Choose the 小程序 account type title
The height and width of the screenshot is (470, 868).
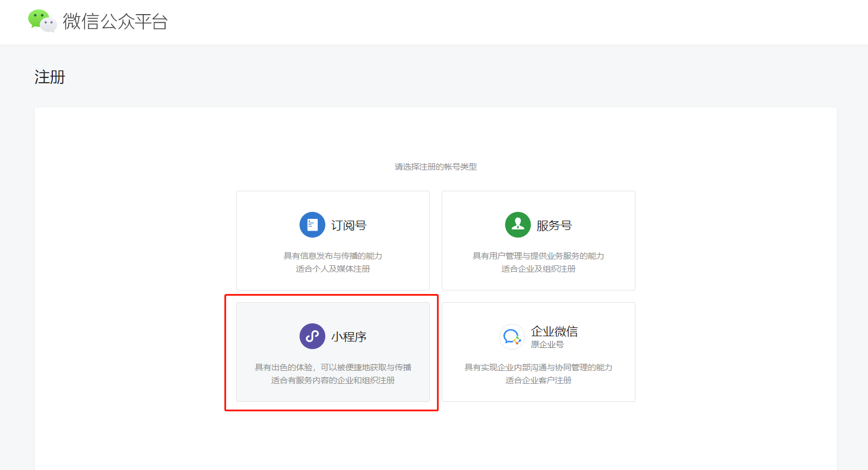[349, 337]
